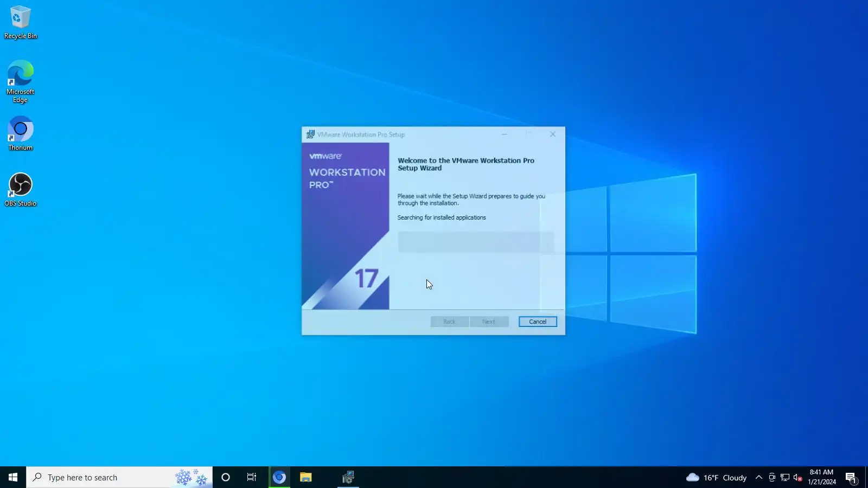Open File Explorer from taskbar

coord(306,477)
